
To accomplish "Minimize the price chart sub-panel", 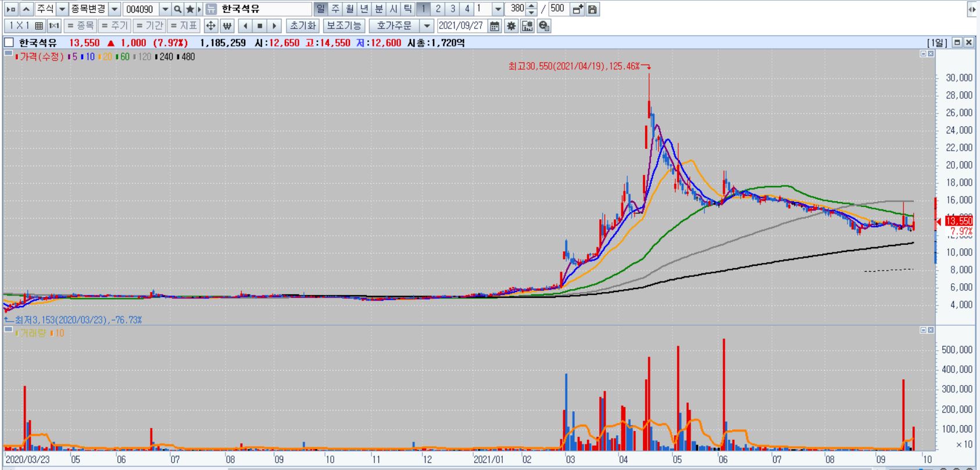I will coord(923,54).
